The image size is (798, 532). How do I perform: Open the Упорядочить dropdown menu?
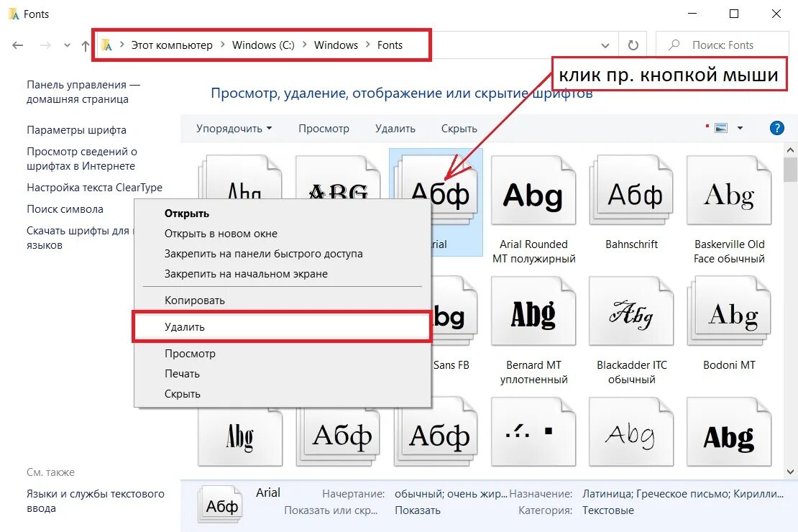(x=234, y=128)
